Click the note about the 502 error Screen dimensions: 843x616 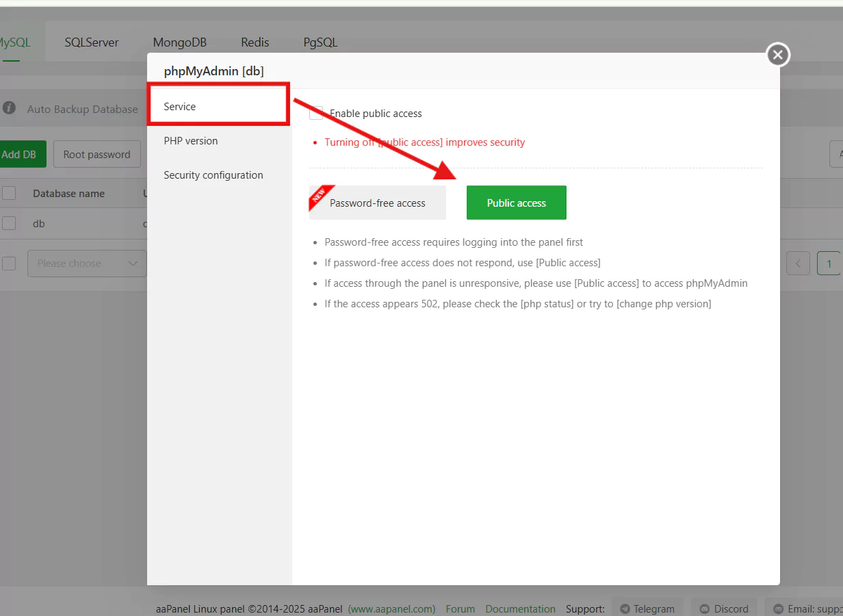click(518, 304)
